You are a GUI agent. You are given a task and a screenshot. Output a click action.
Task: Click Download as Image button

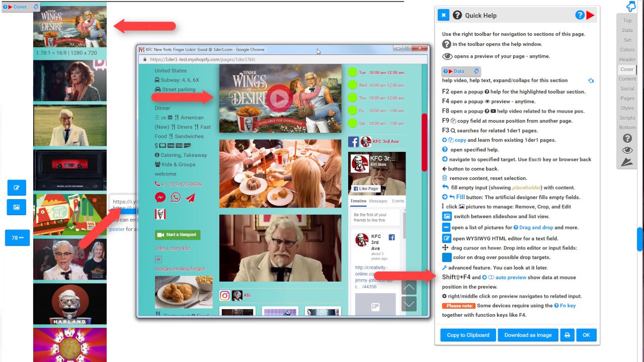click(x=528, y=335)
